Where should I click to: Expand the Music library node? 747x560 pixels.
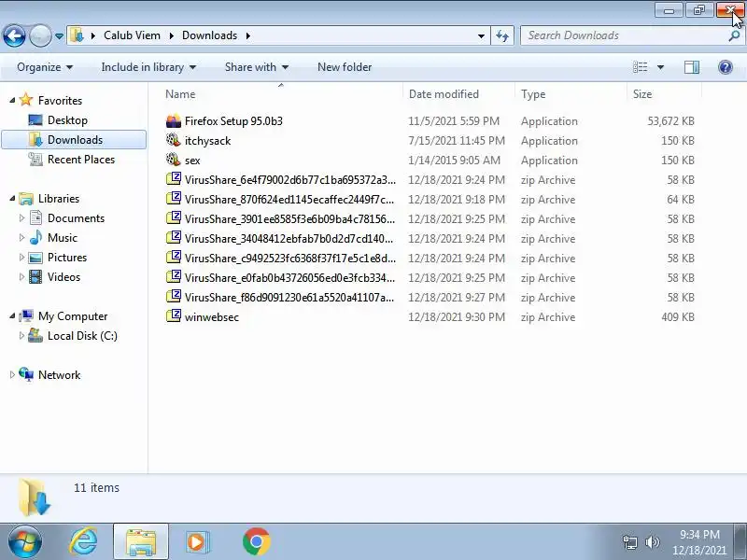pos(21,238)
